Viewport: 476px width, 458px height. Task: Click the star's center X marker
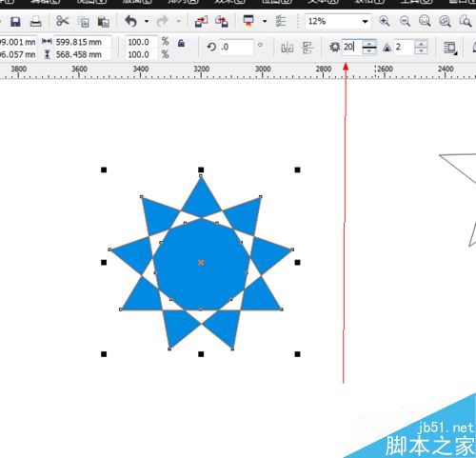(x=201, y=263)
